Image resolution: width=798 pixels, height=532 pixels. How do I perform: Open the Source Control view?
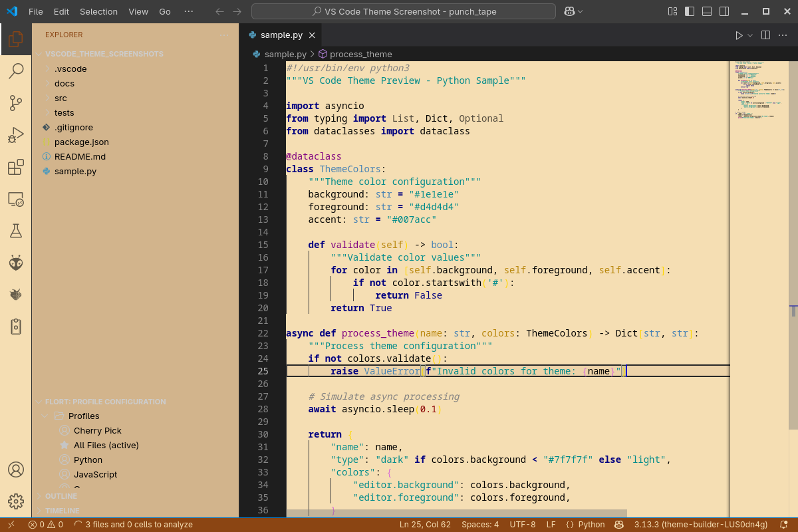(x=16, y=103)
